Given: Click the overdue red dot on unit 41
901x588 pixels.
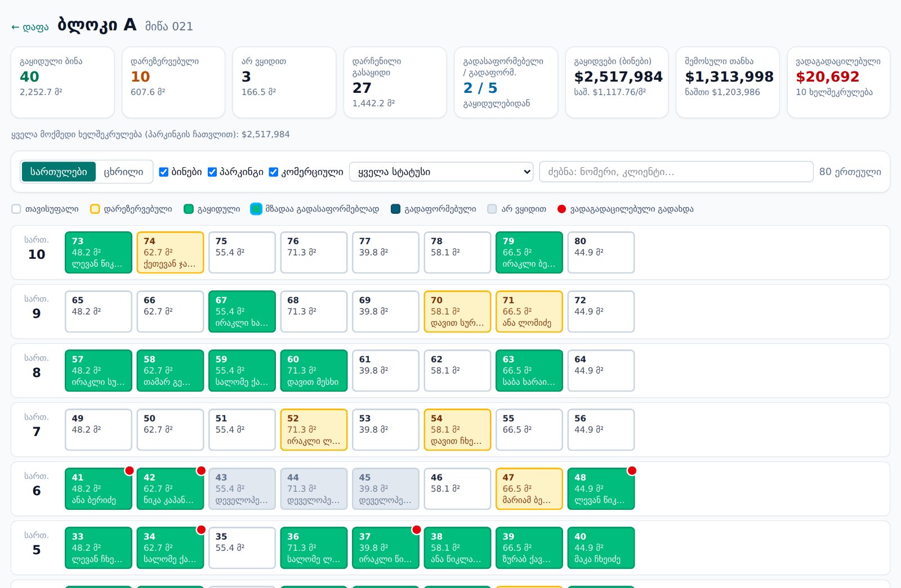Looking at the screenshot, I should tap(130, 470).
